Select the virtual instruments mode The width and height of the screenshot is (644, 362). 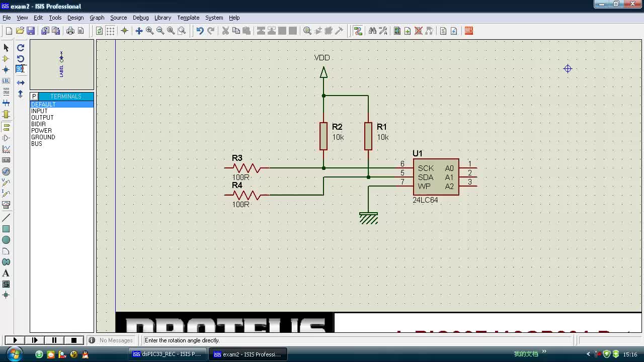point(6,205)
